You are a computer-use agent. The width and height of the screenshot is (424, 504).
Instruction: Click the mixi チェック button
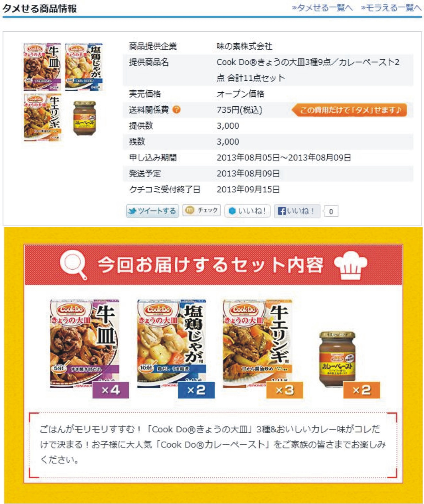click(201, 210)
